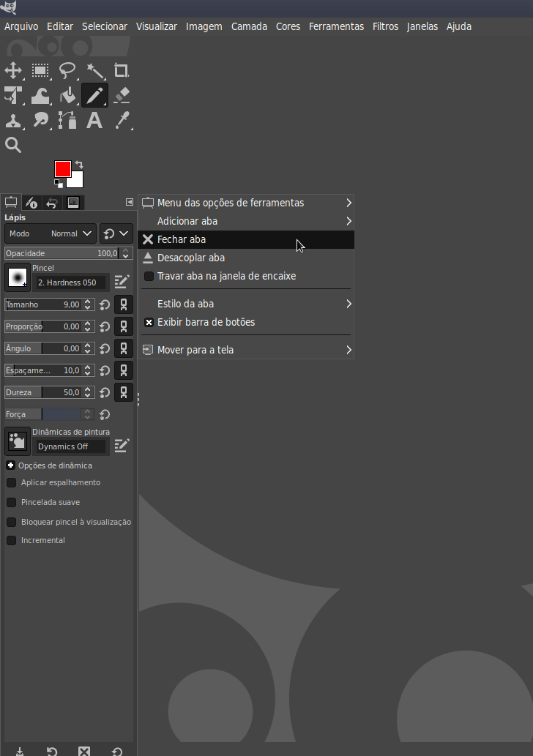The height and width of the screenshot is (756, 533).
Task: Click the brush name field '2. Hardness 050'
Action: tap(71, 282)
